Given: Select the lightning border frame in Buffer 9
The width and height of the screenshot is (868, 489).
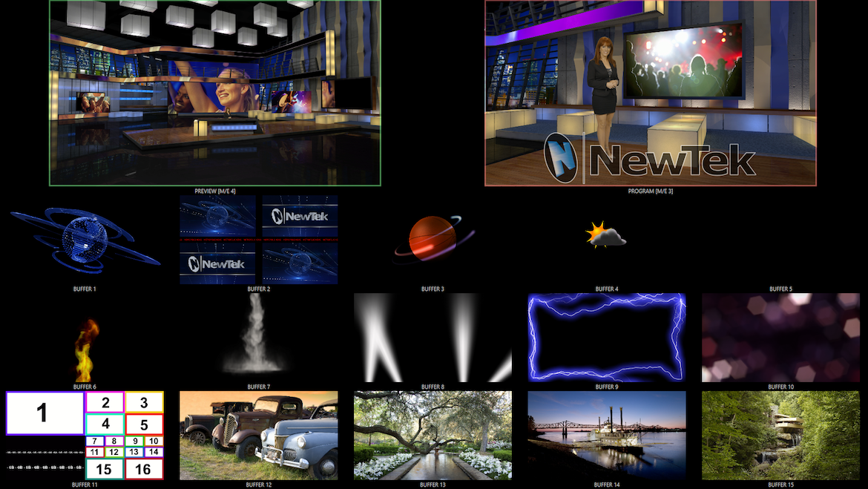Looking at the screenshot, I should pyautogui.click(x=605, y=338).
